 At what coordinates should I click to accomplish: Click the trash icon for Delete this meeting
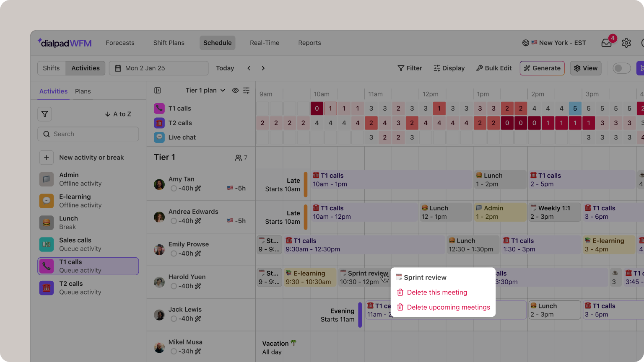(400, 292)
